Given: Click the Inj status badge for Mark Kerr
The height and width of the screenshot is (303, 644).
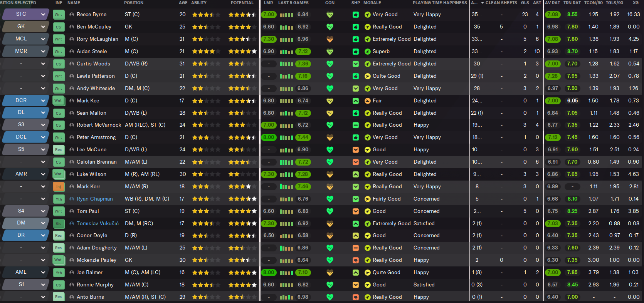Looking at the screenshot, I should click(x=59, y=187).
